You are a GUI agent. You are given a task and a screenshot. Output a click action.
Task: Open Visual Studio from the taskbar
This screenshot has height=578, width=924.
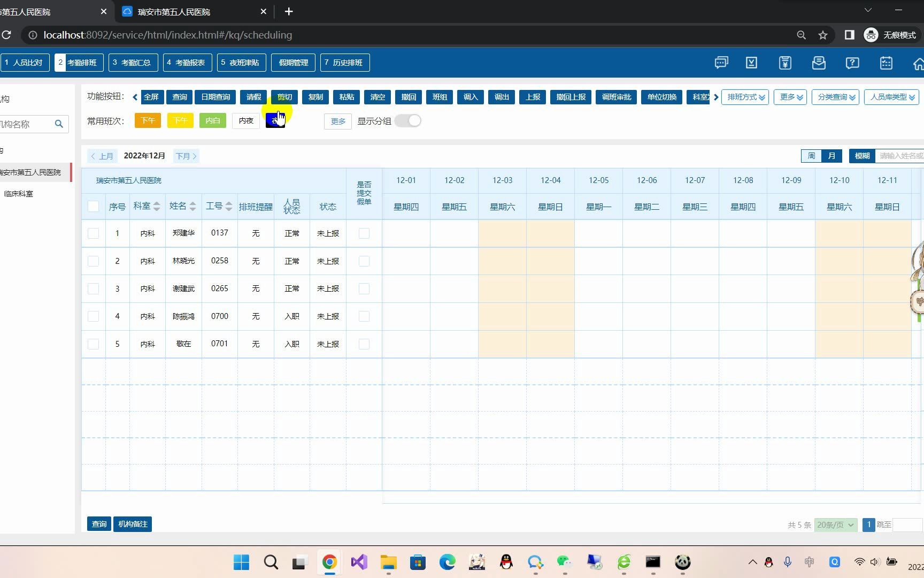point(359,562)
